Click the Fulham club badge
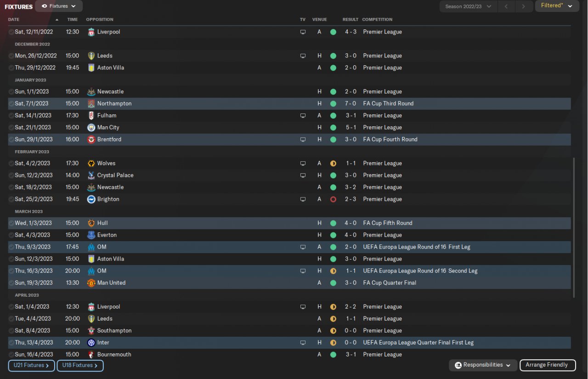The width and height of the screenshot is (588, 379). point(91,116)
